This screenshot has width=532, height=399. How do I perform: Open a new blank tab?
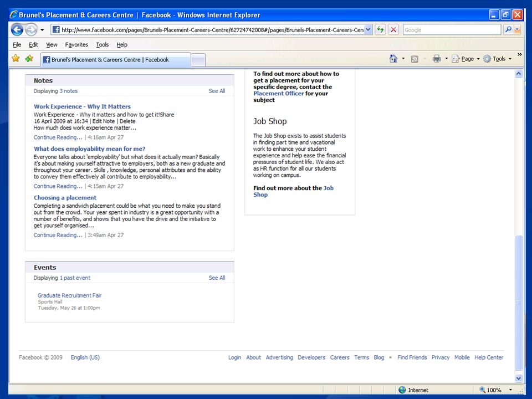click(198, 60)
